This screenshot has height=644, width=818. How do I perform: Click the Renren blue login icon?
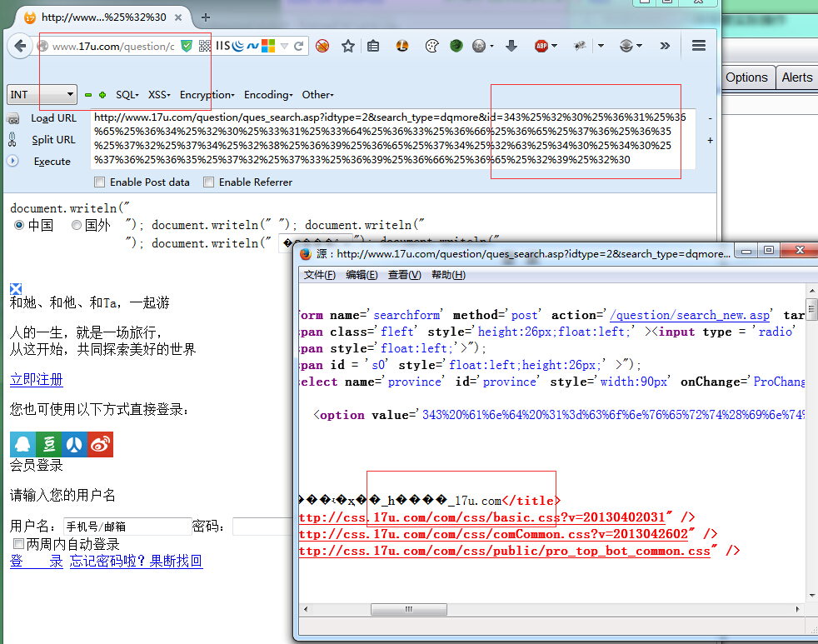tap(75, 444)
